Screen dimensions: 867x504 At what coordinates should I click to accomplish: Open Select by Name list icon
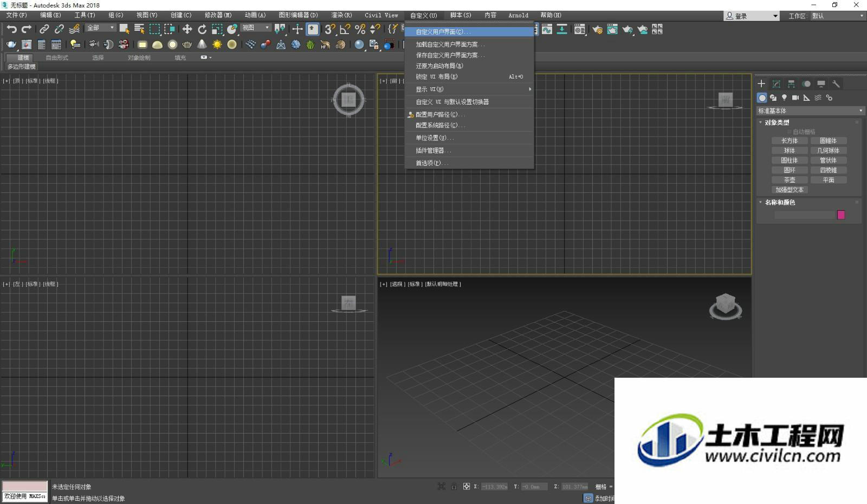(x=139, y=29)
